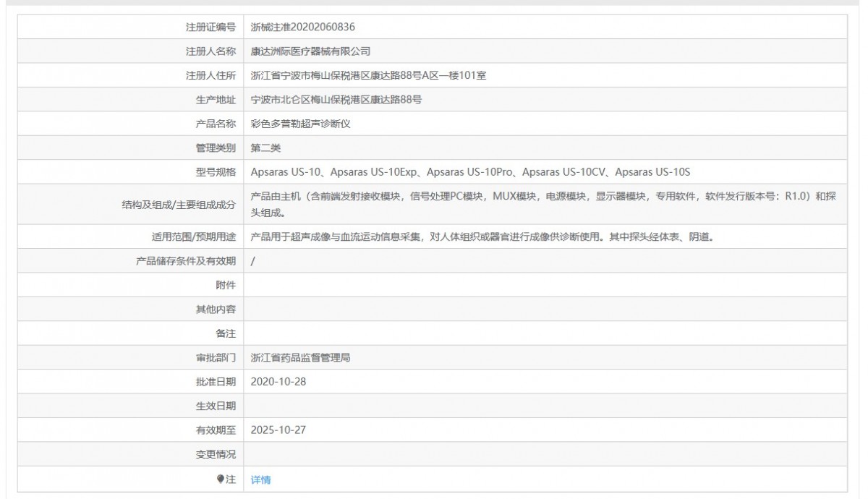Select expiry date 2025-10-27
Image resolution: width=868 pixels, height=499 pixels.
click(278, 430)
